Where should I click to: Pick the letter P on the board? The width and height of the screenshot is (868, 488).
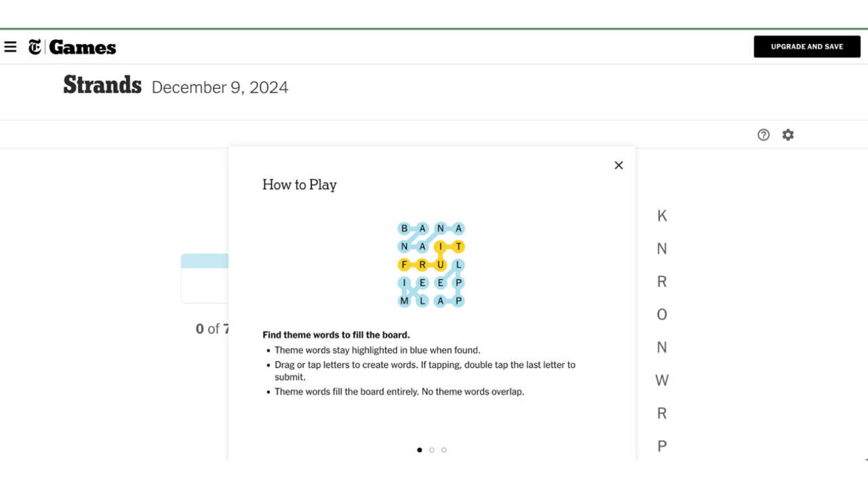662,446
